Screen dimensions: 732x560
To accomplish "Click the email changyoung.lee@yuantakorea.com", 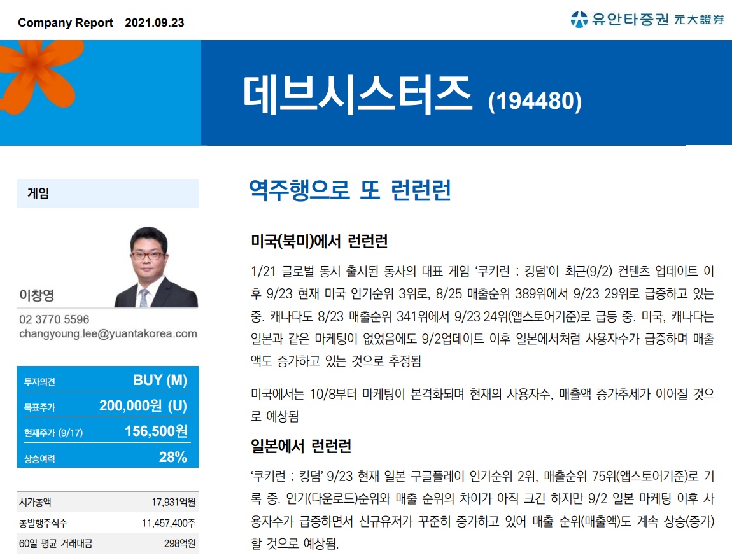I will 108,333.
